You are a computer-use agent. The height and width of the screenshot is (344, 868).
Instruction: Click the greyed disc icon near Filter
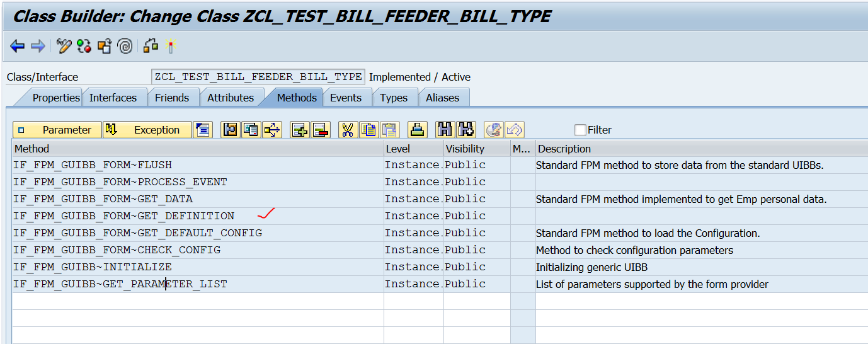click(494, 130)
